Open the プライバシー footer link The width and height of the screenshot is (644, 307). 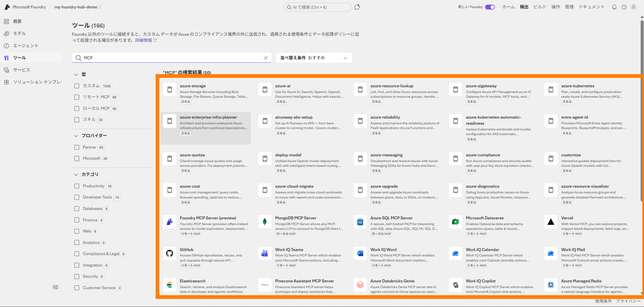628,301
